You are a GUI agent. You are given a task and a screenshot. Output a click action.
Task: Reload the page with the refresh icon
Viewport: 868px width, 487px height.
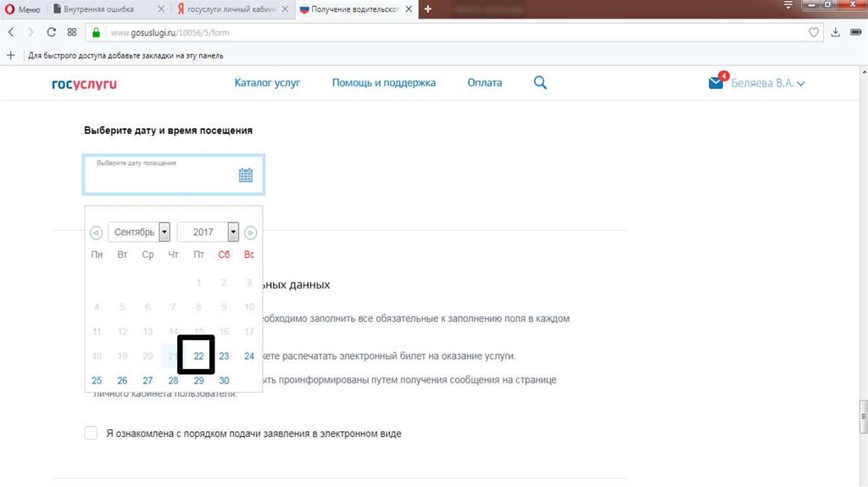coord(52,32)
